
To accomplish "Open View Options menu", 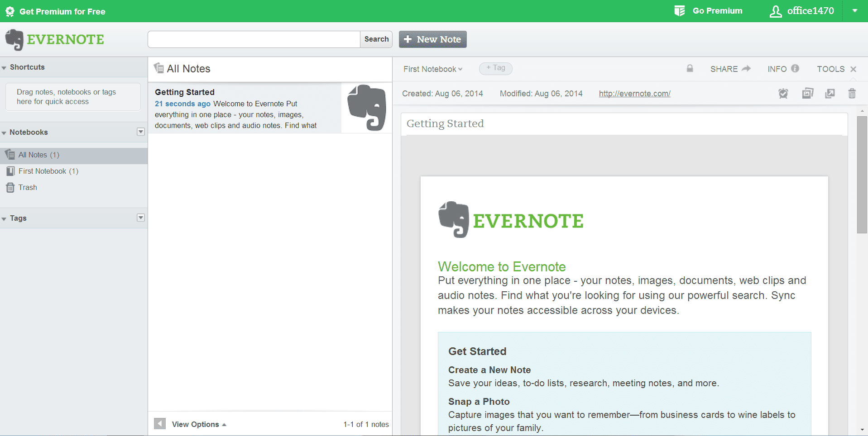I will (x=199, y=424).
